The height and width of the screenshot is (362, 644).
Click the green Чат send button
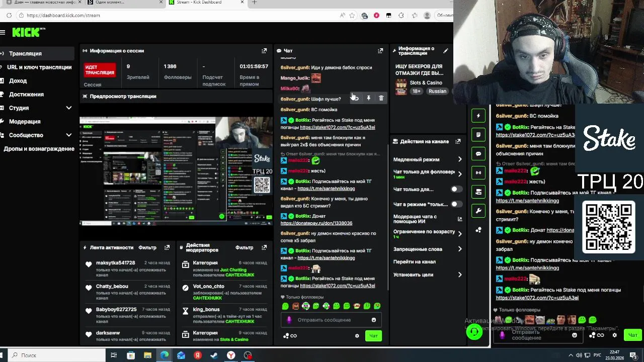pos(373,336)
